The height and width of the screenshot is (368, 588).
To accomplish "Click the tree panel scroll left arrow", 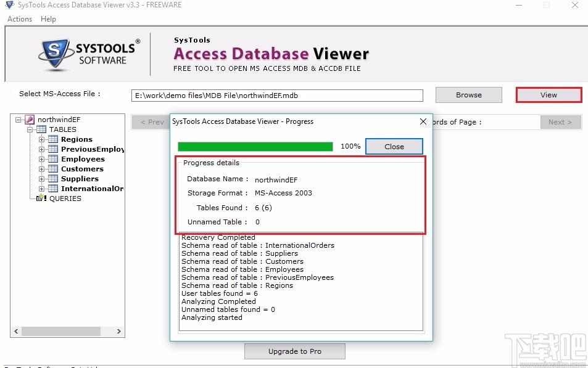I will pos(16,331).
